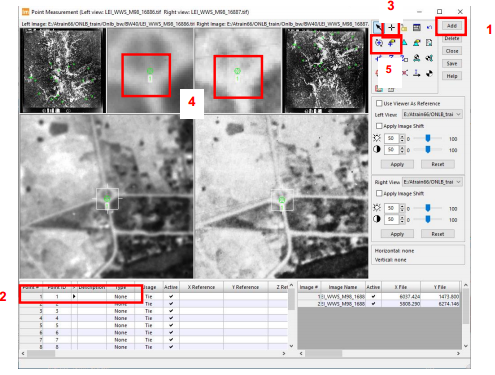Click the checkered circle with cyan bracket icon

point(429,59)
